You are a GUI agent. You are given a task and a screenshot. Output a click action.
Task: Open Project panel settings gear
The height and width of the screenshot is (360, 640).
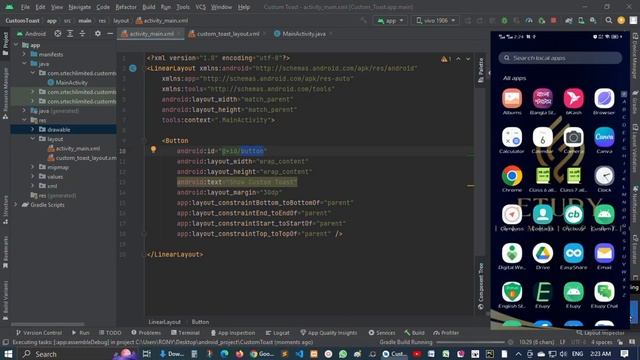pos(98,33)
